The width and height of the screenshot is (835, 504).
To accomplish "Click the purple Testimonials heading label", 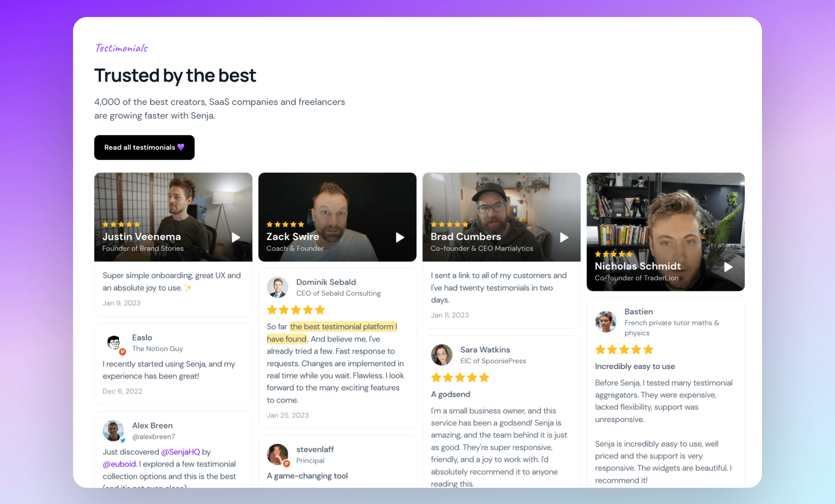I will (121, 48).
